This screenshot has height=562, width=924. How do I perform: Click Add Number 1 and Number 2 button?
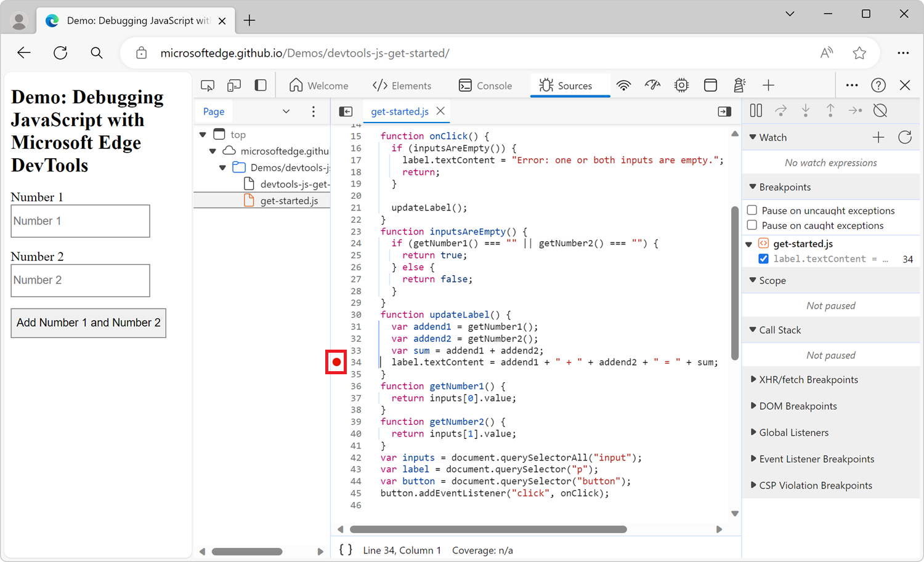pos(88,323)
